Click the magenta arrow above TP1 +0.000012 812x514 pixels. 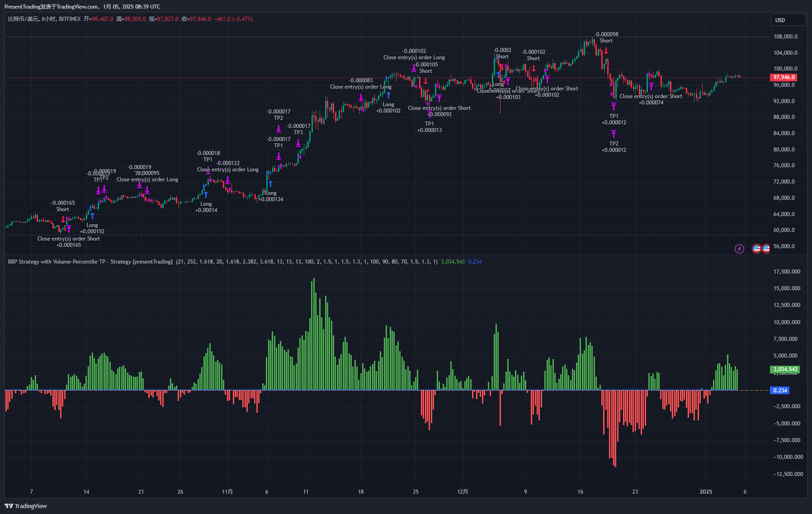click(614, 106)
